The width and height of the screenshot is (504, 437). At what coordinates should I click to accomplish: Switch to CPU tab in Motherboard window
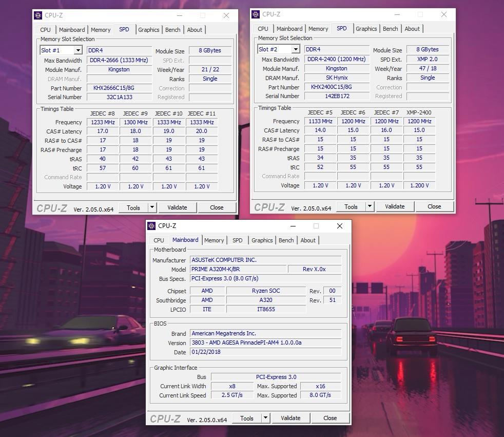159,240
